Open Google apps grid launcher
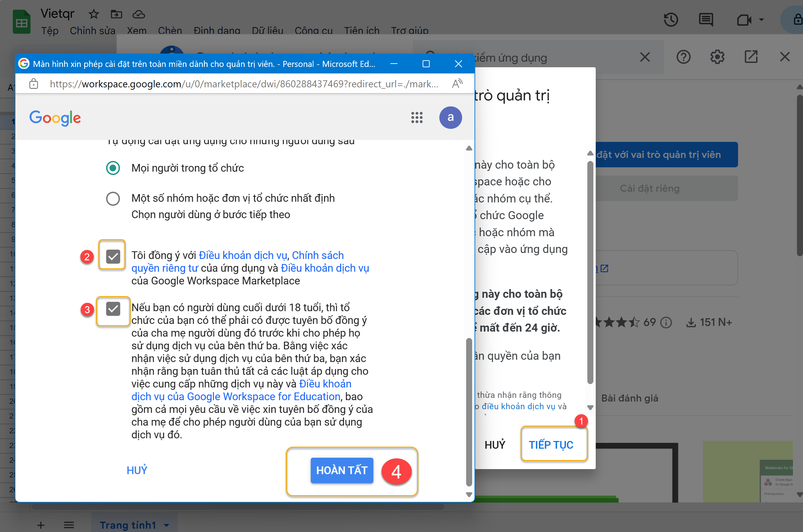 point(417,118)
